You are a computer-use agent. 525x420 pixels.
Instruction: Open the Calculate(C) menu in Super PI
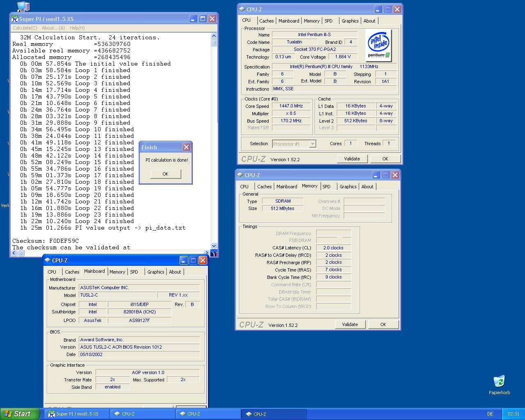click(x=25, y=28)
